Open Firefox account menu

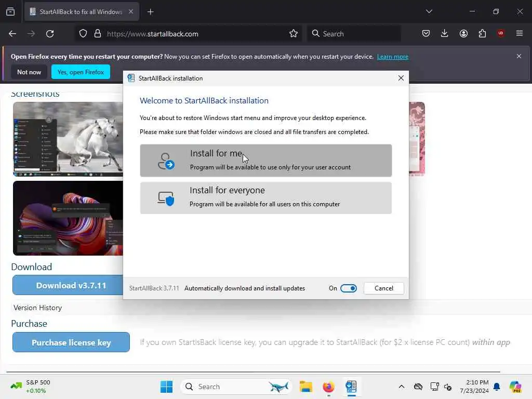click(x=463, y=33)
